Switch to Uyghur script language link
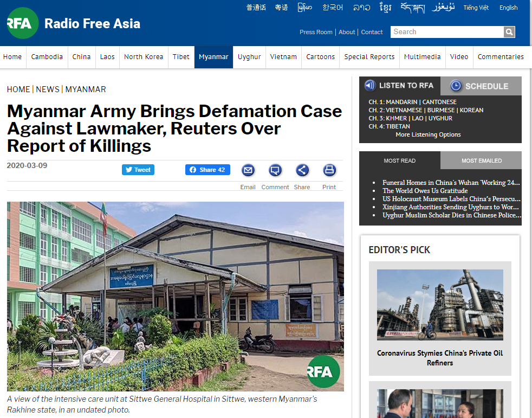Viewport: 532px width, 418px height. coord(443,8)
